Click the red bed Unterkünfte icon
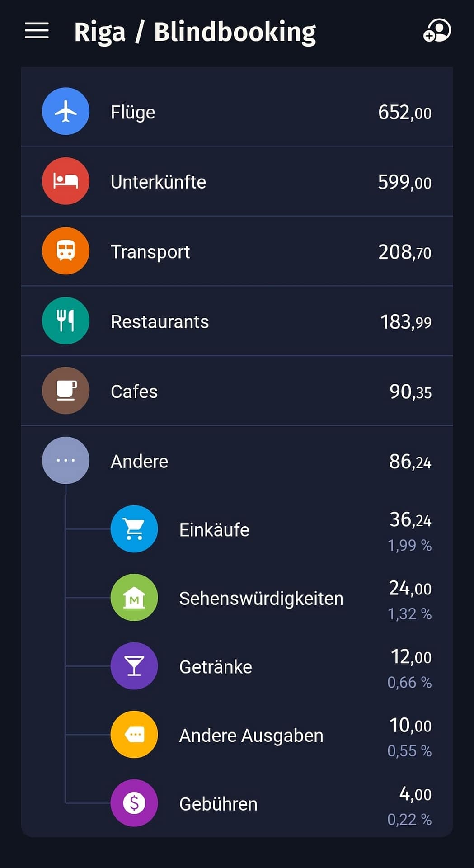 tap(66, 181)
